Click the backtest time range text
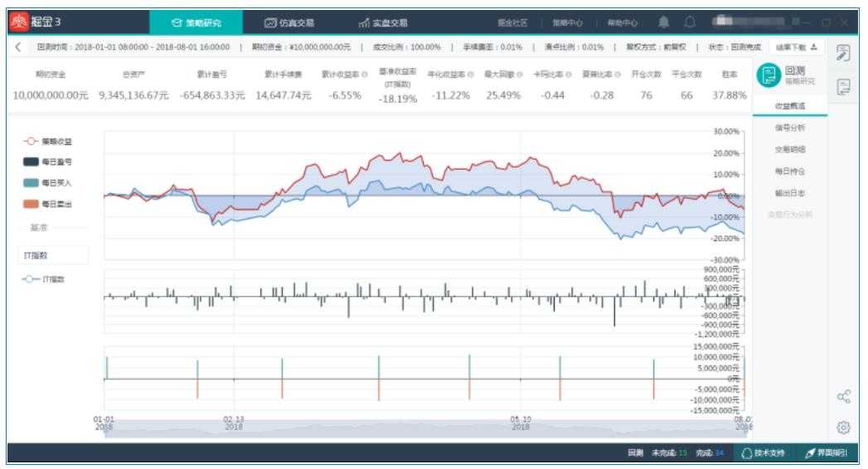The width and height of the screenshot is (868, 469). click(x=133, y=47)
